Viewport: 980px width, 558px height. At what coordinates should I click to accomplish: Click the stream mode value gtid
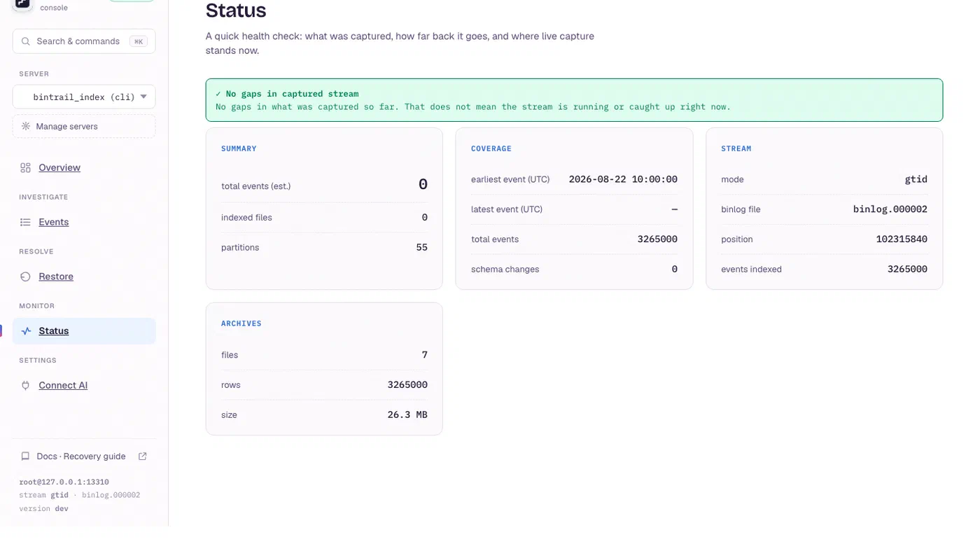point(916,179)
